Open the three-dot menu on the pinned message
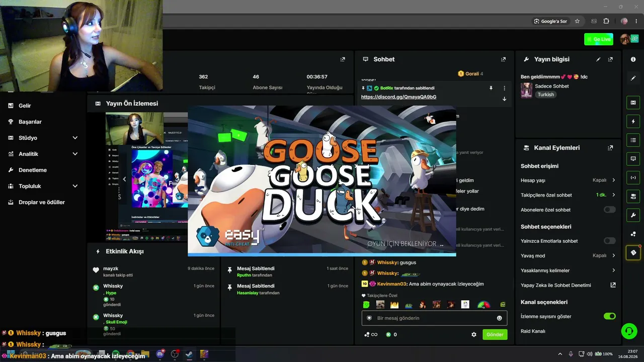 (504, 88)
